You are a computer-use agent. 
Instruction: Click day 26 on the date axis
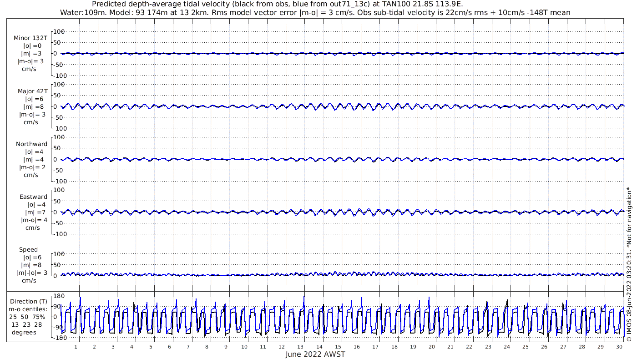pyautogui.click(x=544, y=347)
